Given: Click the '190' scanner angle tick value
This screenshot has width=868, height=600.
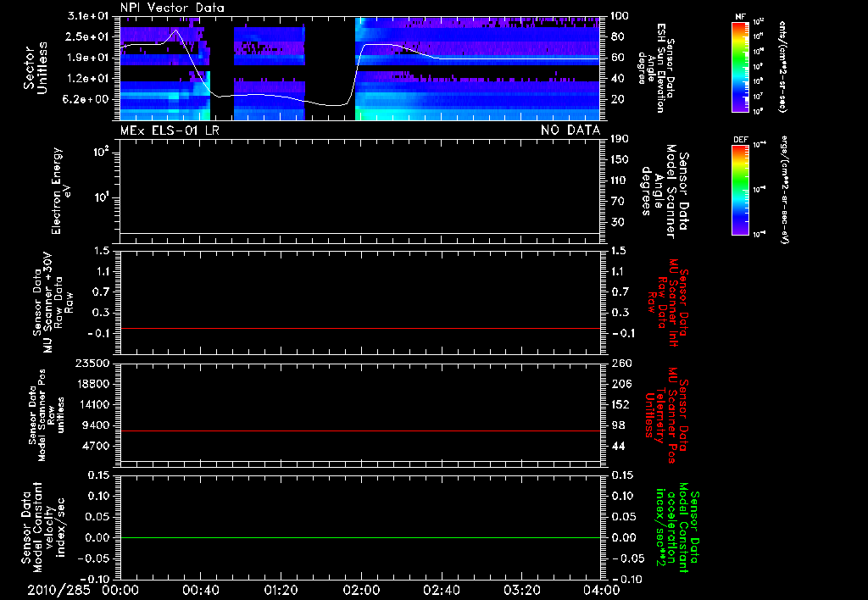Looking at the screenshot, I should [620, 139].
